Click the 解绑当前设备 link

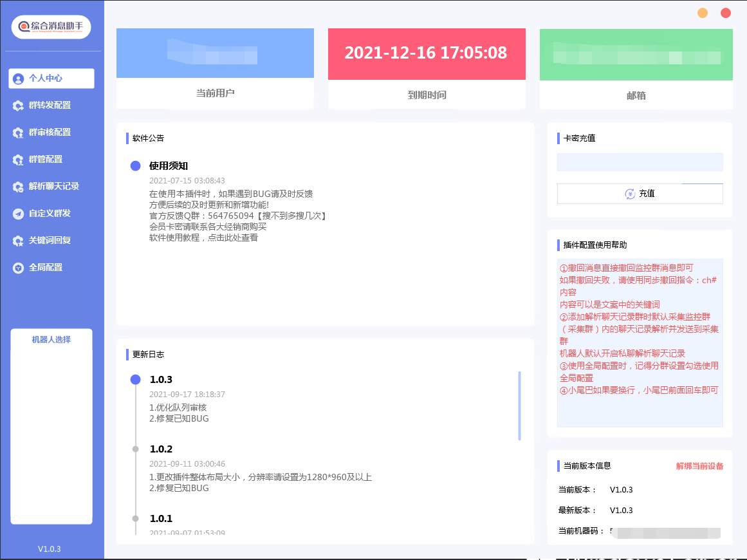pos(699,466)
